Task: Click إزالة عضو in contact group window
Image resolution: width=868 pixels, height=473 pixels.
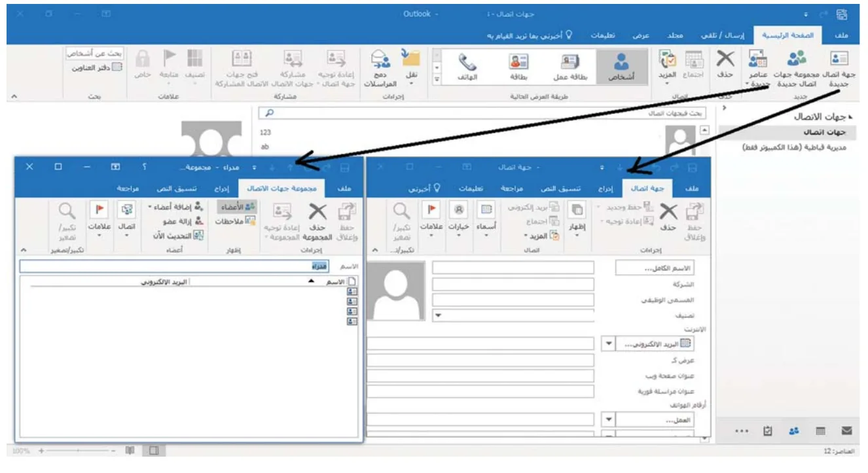Action: (183, 221)
